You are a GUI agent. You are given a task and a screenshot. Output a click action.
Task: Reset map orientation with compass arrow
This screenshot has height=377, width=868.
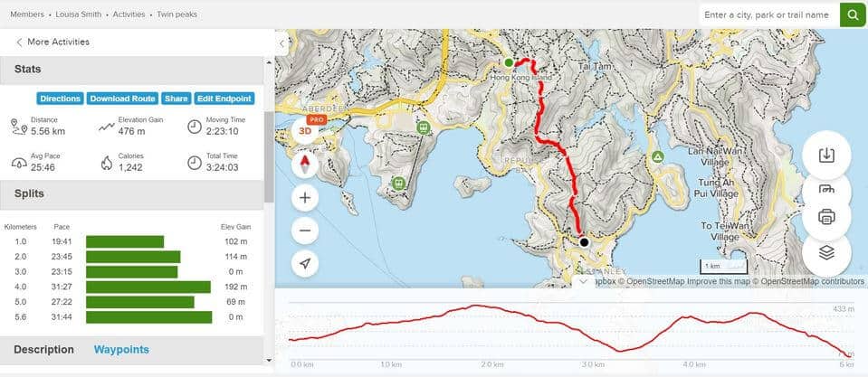point(305,165)
